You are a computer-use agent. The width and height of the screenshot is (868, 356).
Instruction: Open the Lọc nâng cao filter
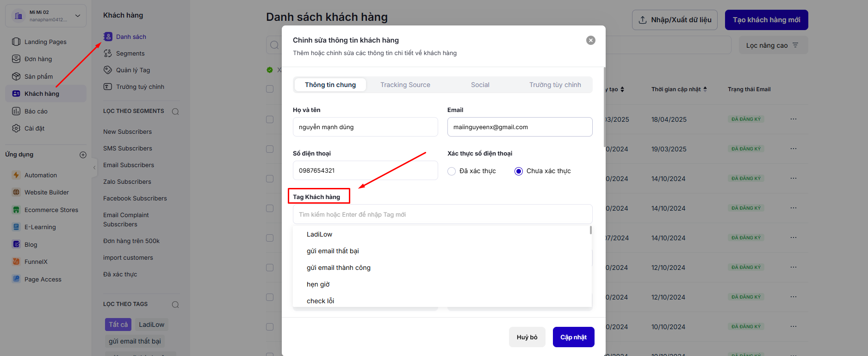[x=773, y=45]
